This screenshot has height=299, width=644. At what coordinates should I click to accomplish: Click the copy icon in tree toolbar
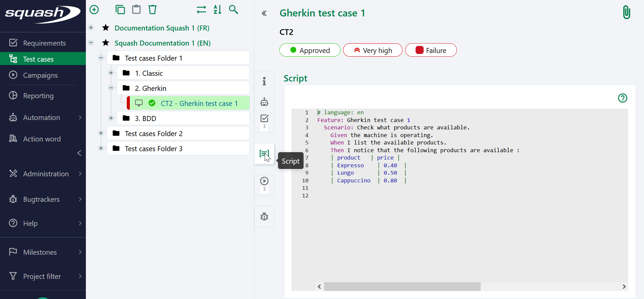(120, 10)
